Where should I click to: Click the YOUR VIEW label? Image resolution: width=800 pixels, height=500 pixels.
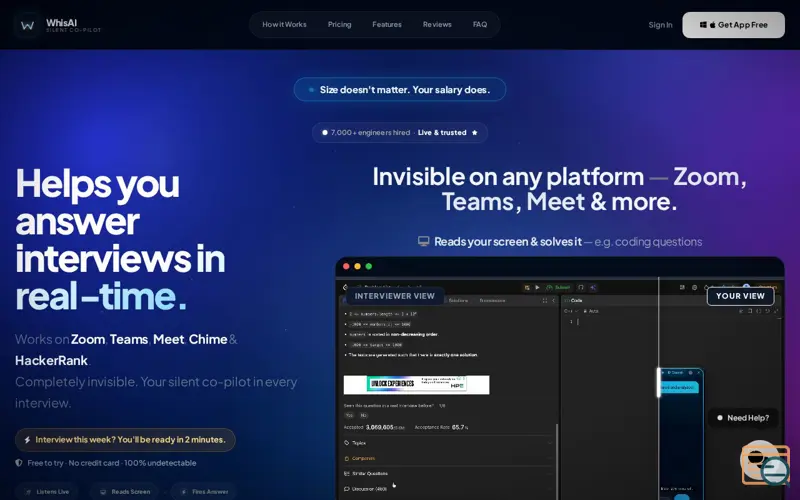point(740,296)
